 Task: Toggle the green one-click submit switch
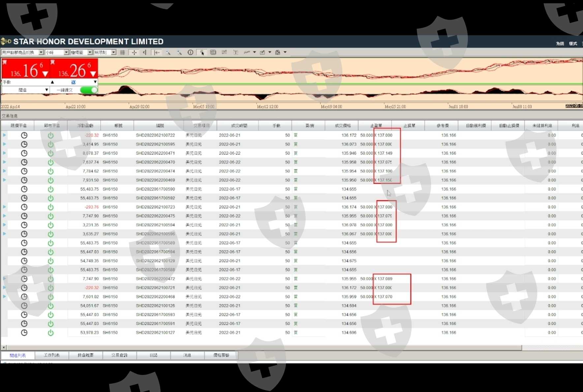[x=89, y=90]
